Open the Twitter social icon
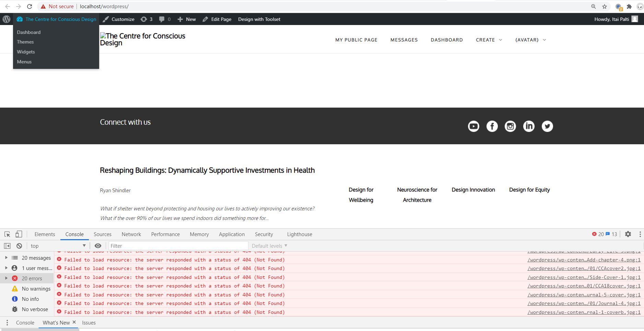Screen dimensions: 644x331 pos(547,126)
